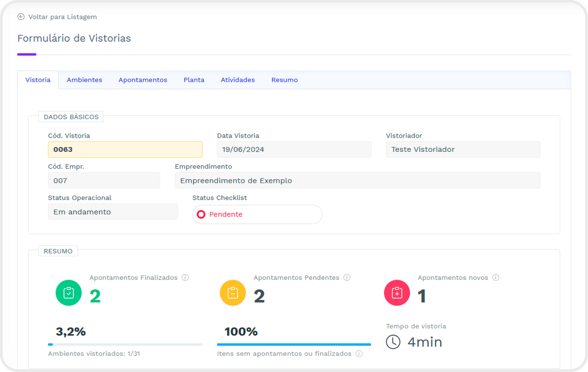Click the yellow Apontamentos Pendentes clipboard icon
This screenshot has height=372, width=588.
[233, 293]
